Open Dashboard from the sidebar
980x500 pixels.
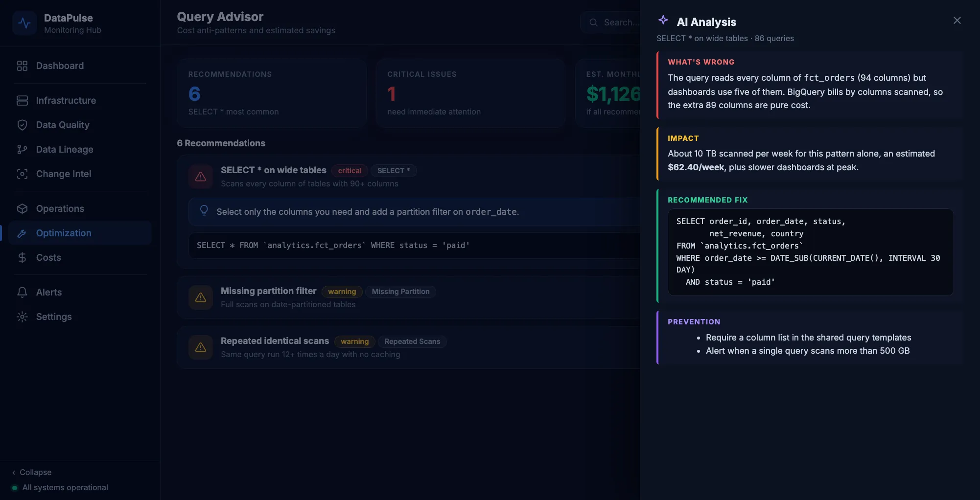(80, 66)
